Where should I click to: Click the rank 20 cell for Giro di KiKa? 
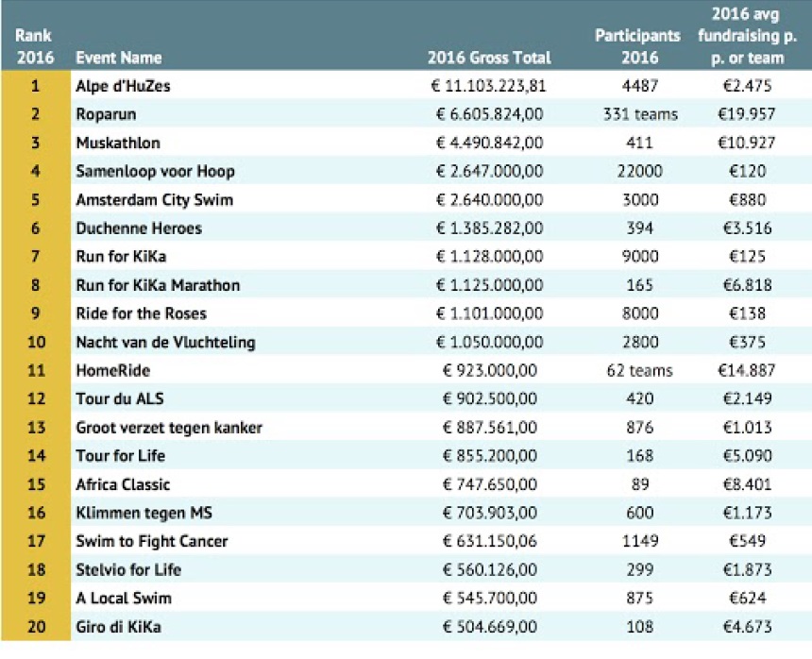coord(36,626)
